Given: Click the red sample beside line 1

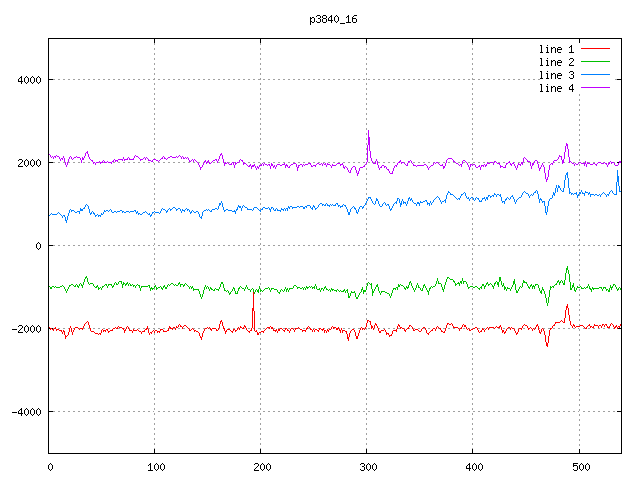Looking at the screenshot, I should [x=595, y=48].
